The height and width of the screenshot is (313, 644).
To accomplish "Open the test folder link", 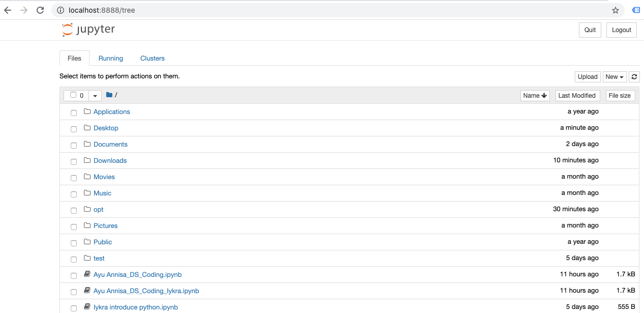I will pos(98,258).
